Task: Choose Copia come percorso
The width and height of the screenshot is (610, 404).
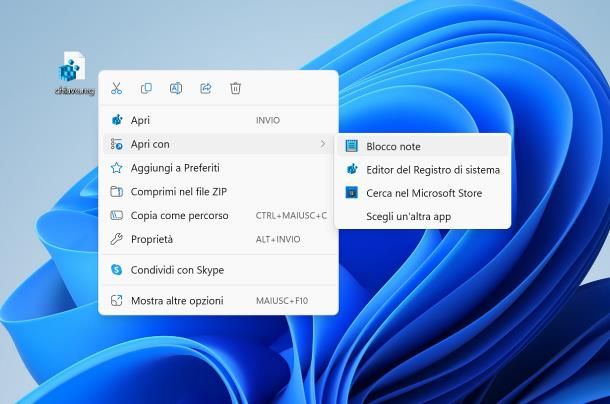Action: click(218, 215)
